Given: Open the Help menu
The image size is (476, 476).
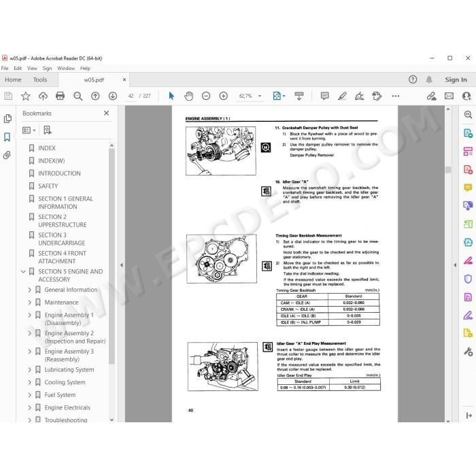Looking at the screenshot, I should point(85,68).
